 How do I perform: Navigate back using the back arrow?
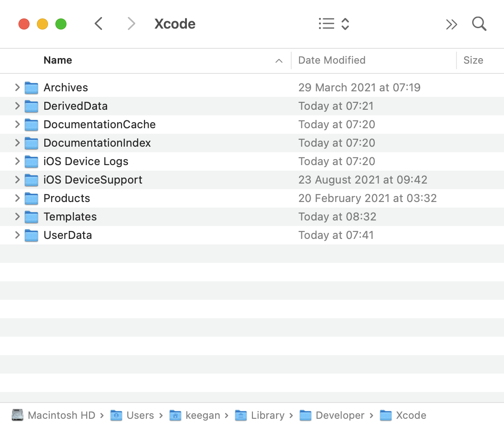98,24
